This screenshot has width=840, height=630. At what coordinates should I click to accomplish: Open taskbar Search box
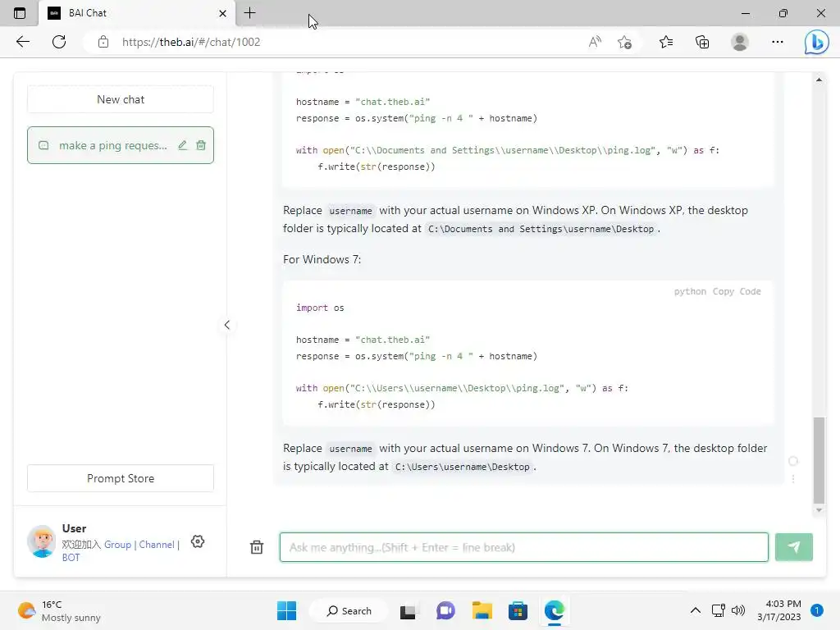(x=349, y=610)
